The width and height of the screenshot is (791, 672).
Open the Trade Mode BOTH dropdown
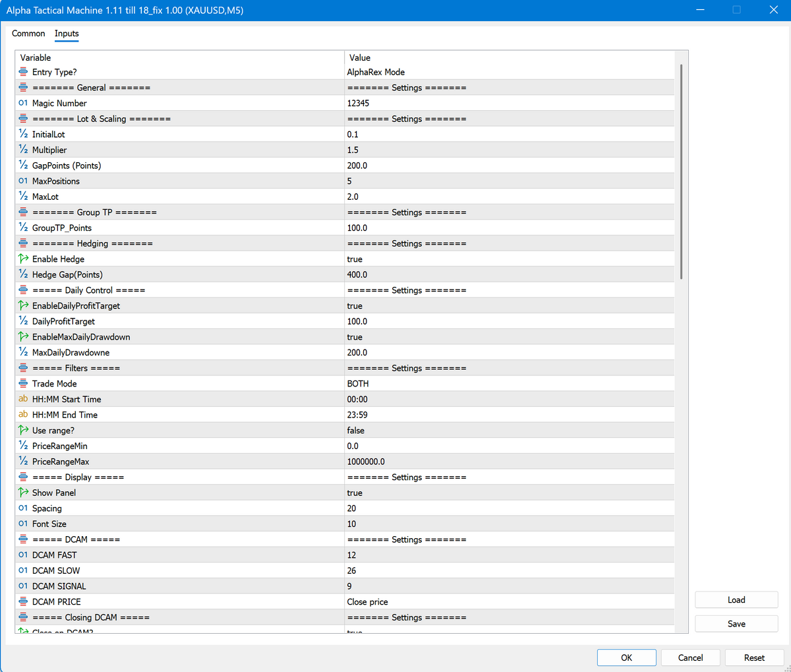[x=509, y=384]
